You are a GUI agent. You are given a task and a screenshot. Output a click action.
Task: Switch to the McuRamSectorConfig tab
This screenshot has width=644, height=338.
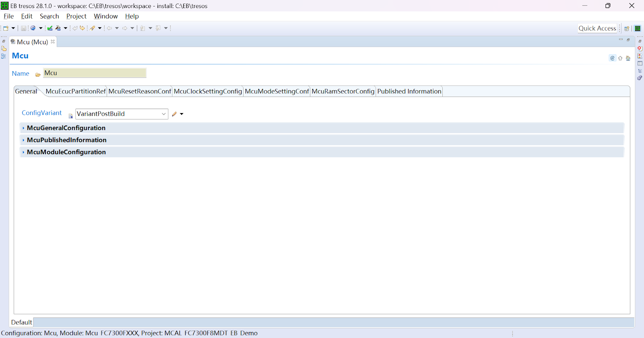coord(343,91)
